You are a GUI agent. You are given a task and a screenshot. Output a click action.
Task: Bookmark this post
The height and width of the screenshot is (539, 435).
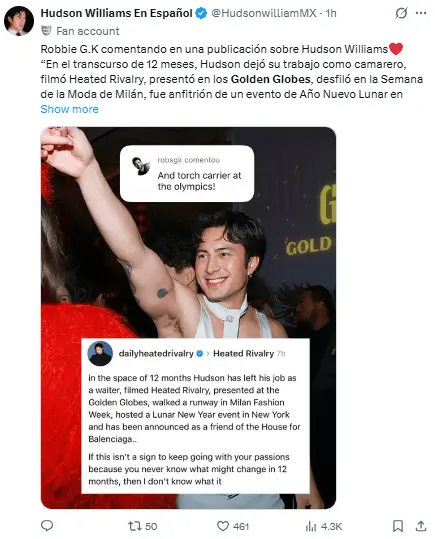coord(398,526)
